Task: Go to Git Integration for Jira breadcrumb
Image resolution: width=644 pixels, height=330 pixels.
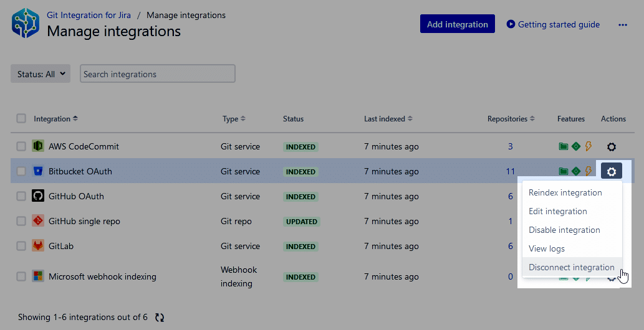Action: (x=89, y=15)
